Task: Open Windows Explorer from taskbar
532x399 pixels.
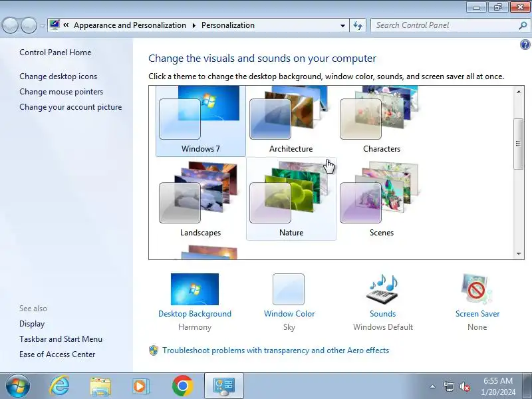Action: 100,386
